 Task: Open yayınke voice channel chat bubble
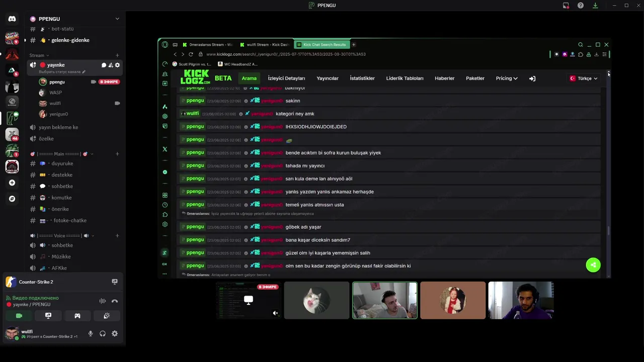104,65
